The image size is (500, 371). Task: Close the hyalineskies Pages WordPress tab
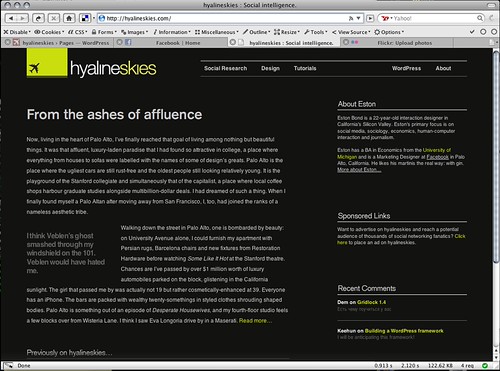pyautogui.click(x=8, y=42)
